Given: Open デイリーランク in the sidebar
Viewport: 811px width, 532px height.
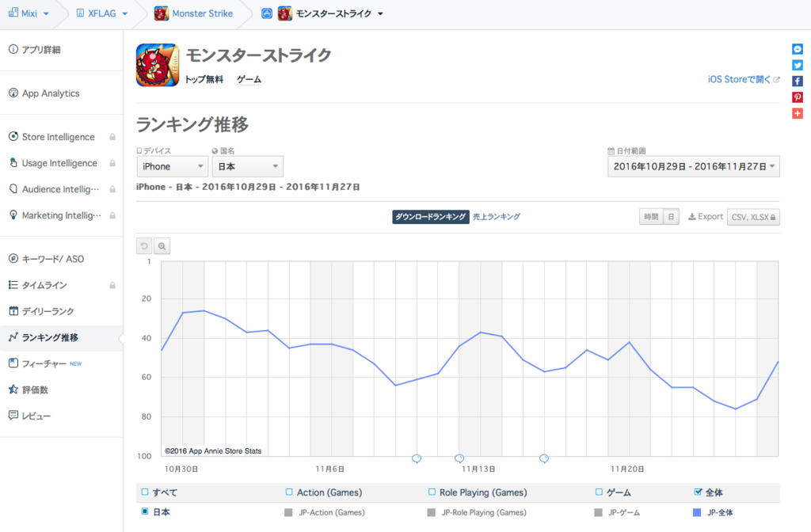Looking at the screenshot, I should tap(48, 311).
